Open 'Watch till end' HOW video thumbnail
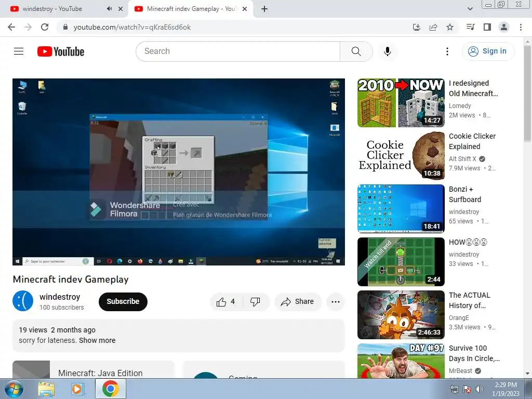532x399 pixels. (x=401, y=262)
